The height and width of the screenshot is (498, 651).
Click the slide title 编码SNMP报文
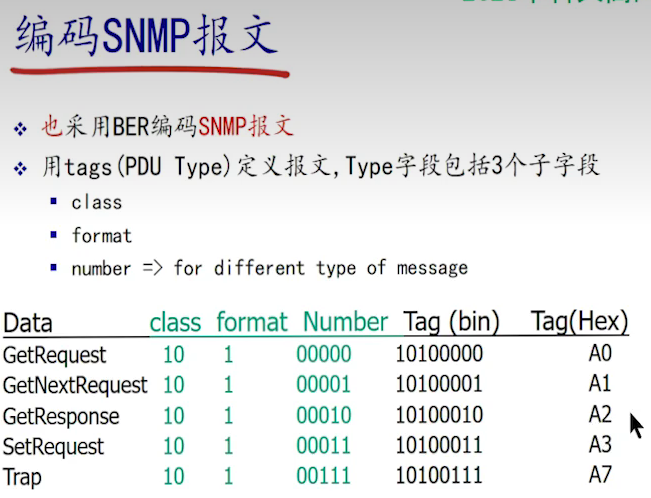pyautogui.click(x=146, y=36)
